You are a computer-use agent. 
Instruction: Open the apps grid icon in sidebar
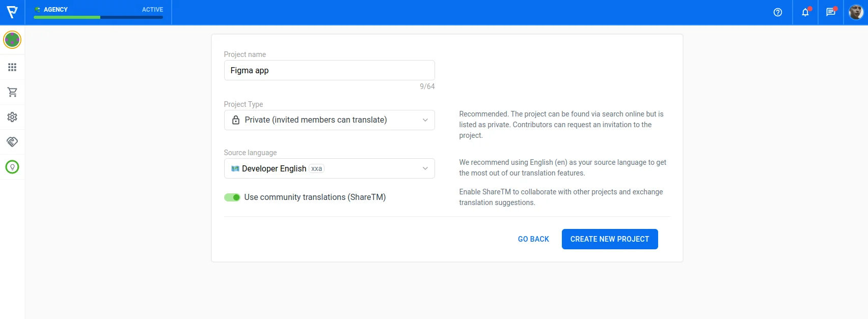click(12, 67)
